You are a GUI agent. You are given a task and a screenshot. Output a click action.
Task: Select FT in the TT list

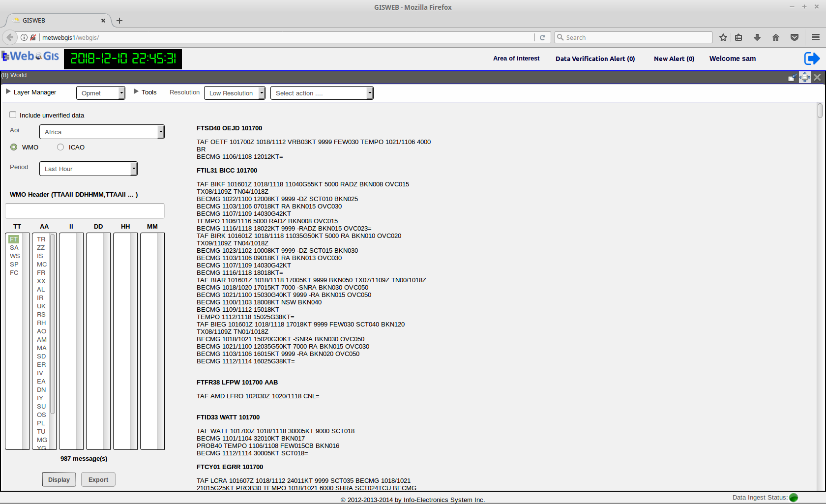coord(14,239)
